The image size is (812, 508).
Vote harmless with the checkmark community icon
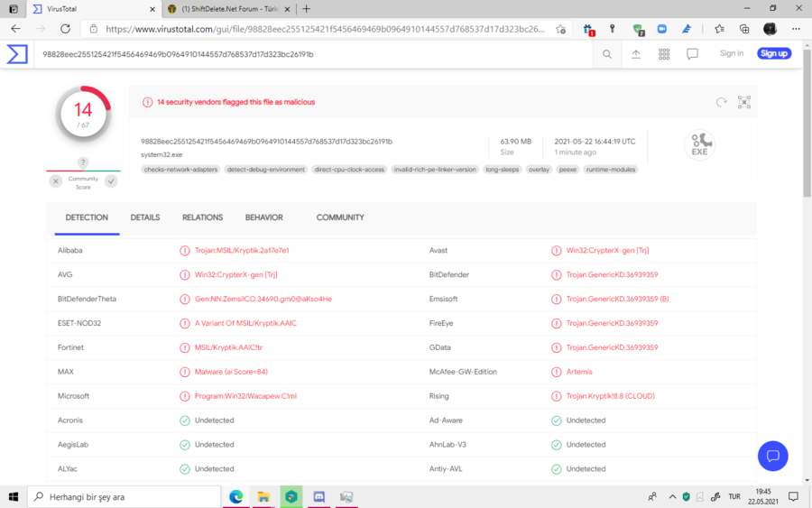[x=111, y=181]
